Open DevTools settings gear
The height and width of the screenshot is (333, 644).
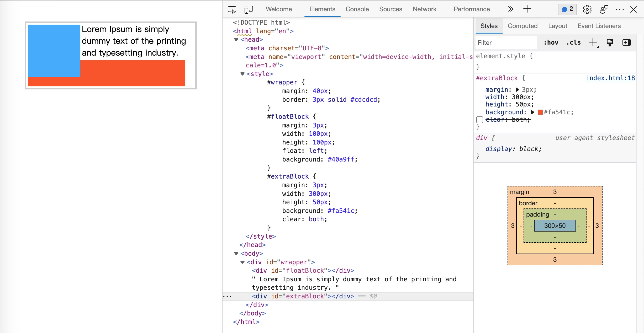(587, 9)
